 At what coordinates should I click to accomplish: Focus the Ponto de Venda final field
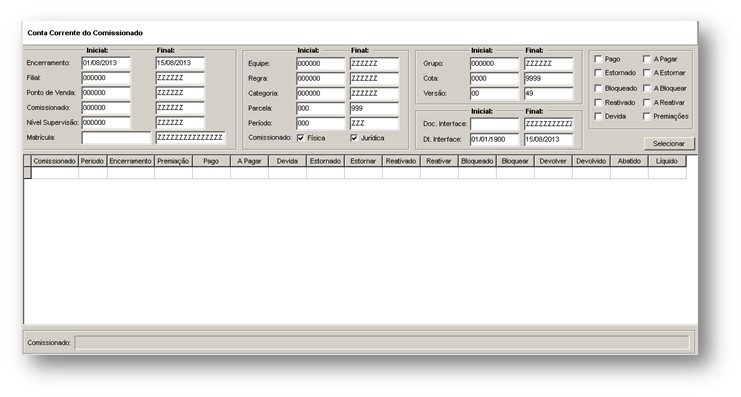pos(180,93)
